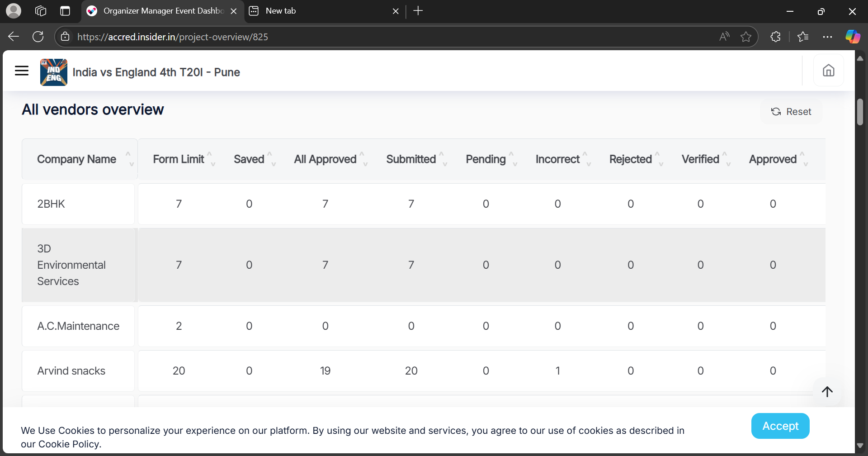Open browser extensions puzzle icon

(x=776, y=37)
